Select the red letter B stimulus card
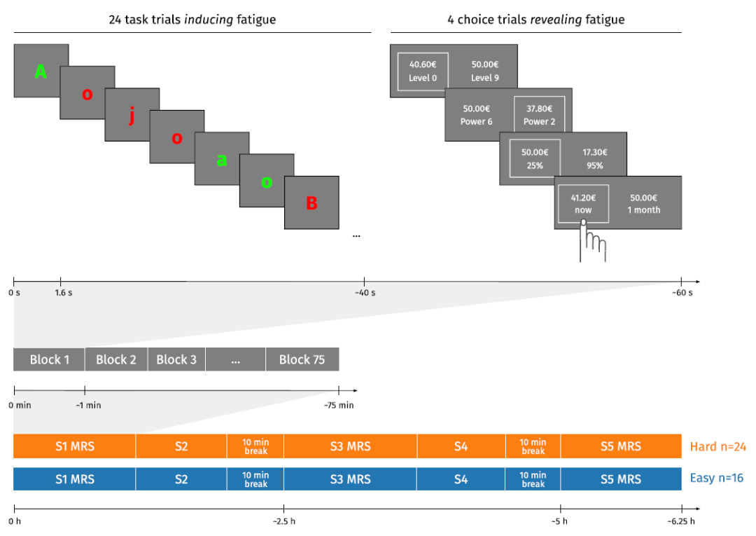The width and height of the screenshot is (756, 536). 311,202
